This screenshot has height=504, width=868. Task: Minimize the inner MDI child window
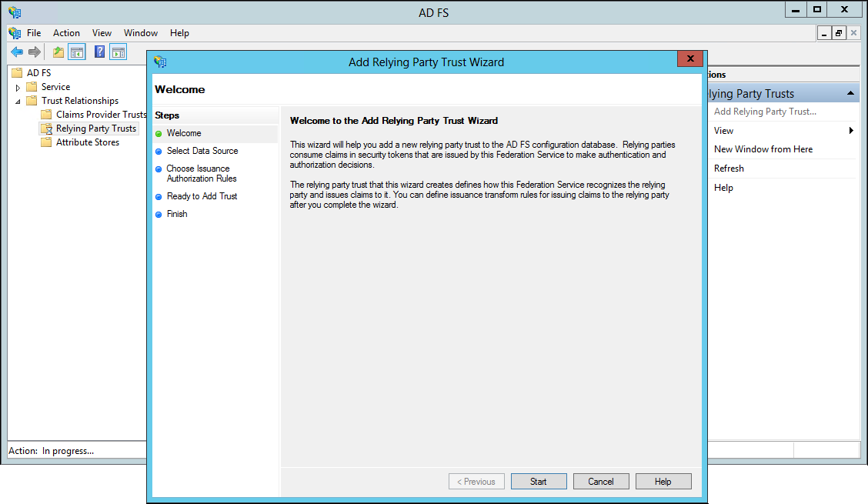(824, 33)
